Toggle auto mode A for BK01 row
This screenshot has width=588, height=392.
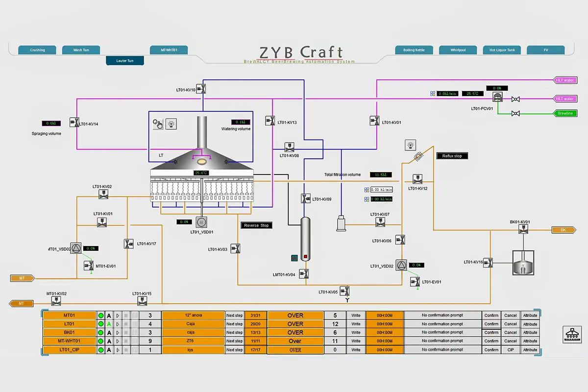tap(109, 332)
